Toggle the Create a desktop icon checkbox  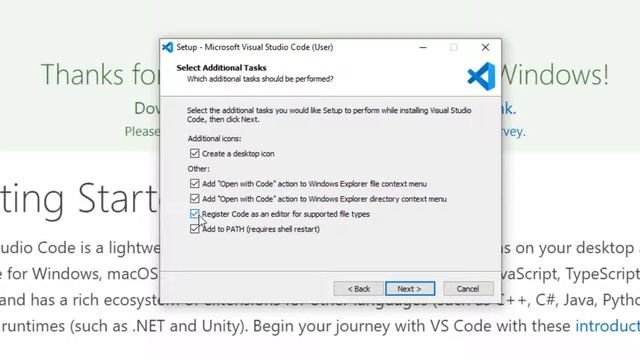pos(194,153)
